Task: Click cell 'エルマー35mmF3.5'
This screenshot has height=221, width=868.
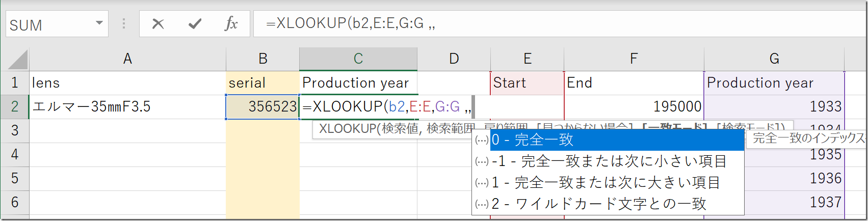Action: [127, 107]
